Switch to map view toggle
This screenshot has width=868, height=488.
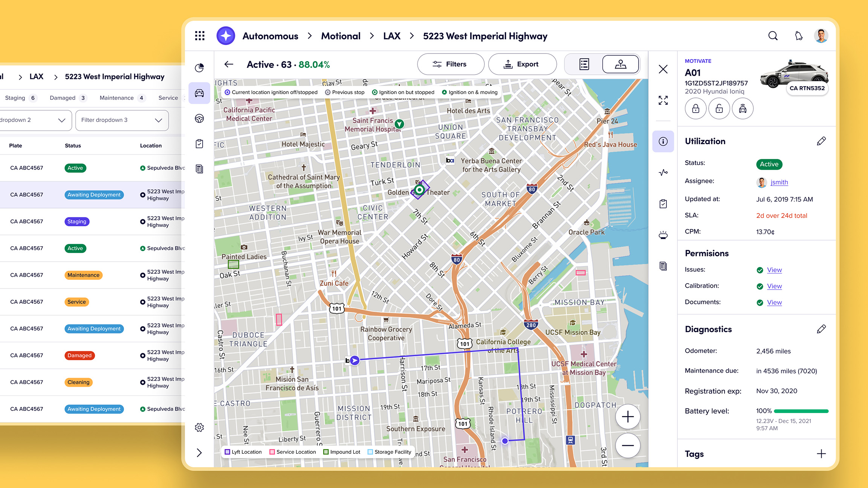click(x=620, y=64)
